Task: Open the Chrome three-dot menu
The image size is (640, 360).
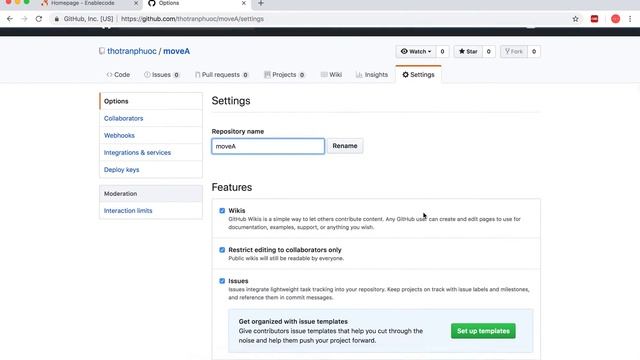Action: click(630, 19)
